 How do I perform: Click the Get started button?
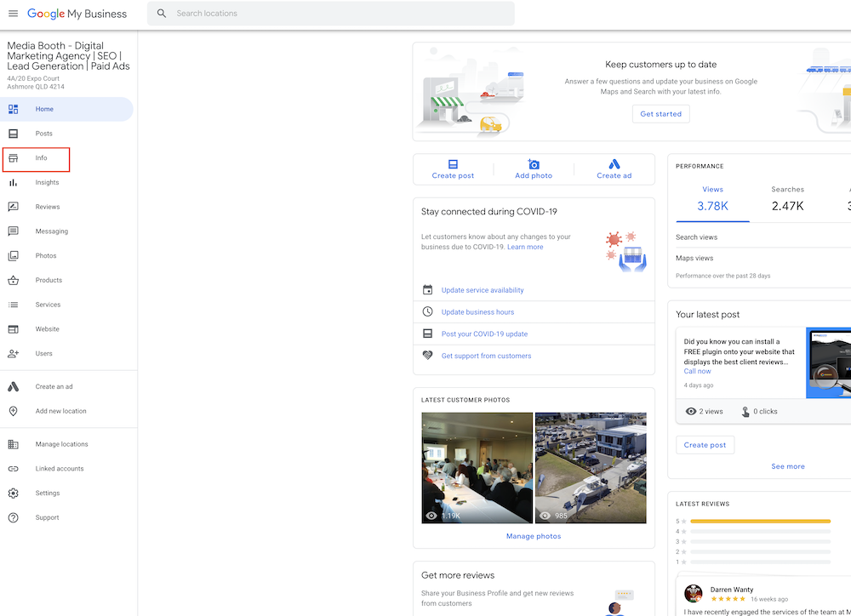point(660,113)
